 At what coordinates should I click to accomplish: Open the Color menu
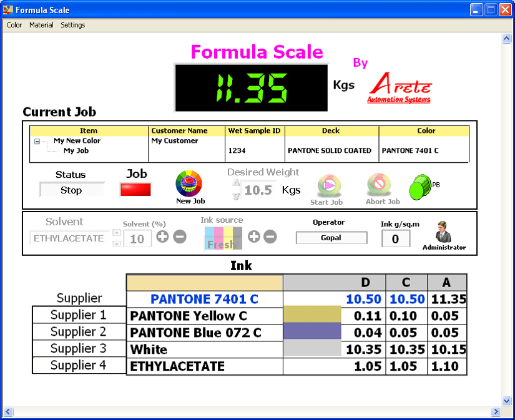(x=14, y=25)
